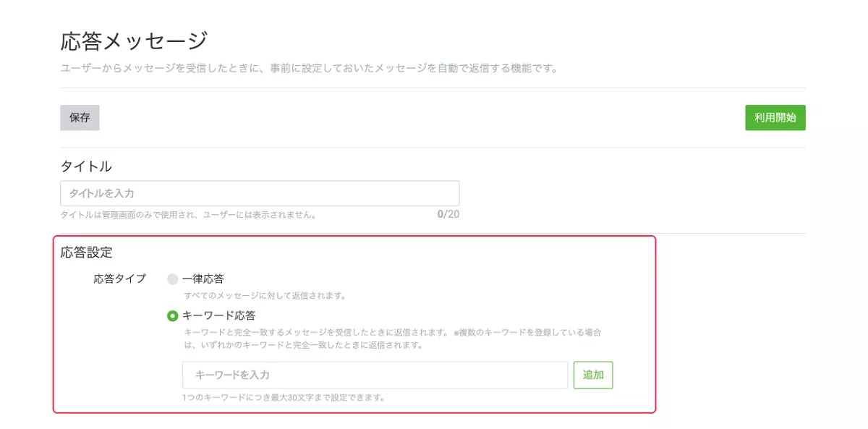The height and width of the screenshot is (429, 868).
Task: Click the 0/20 title character counter
Action: click(x=448, y=214)
